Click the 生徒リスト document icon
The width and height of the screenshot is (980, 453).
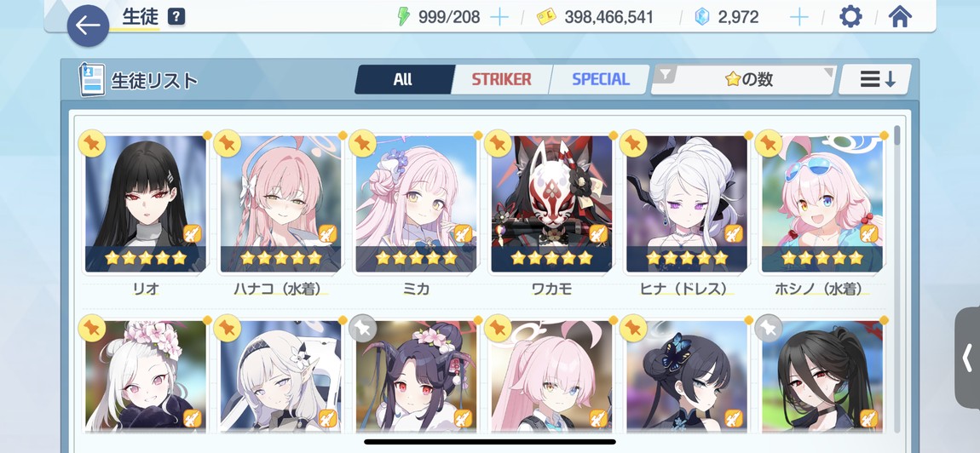[91, 79]
